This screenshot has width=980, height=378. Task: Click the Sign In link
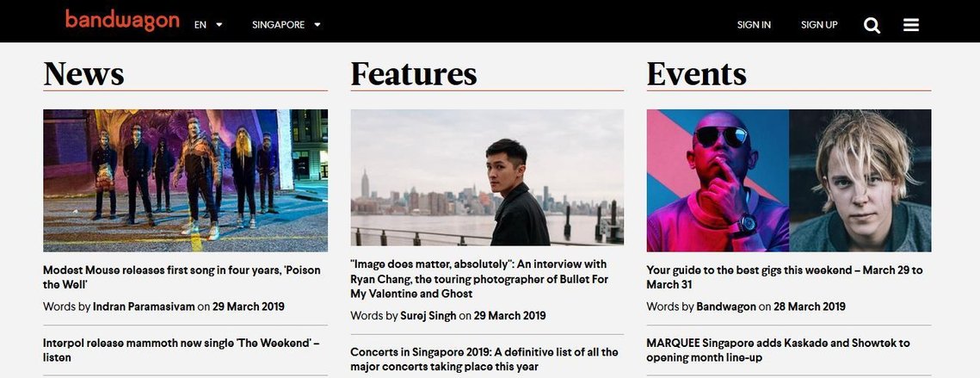click(754, 25)
